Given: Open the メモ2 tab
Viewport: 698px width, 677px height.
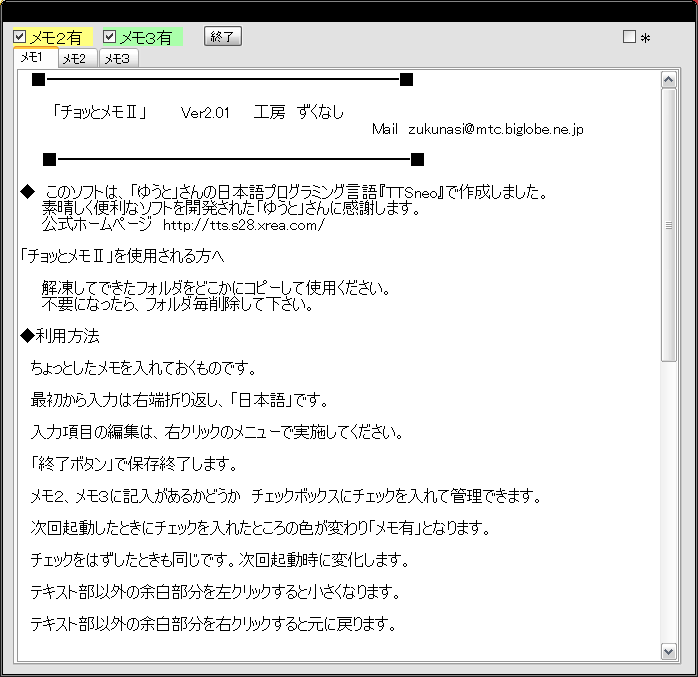Looking at the screenshot, I should pos(74,59).
